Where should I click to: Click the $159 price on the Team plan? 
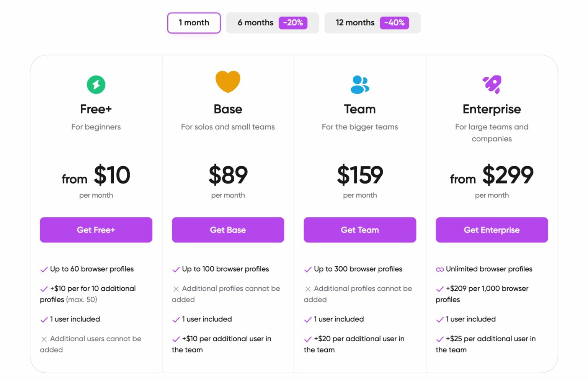[359, 175]
